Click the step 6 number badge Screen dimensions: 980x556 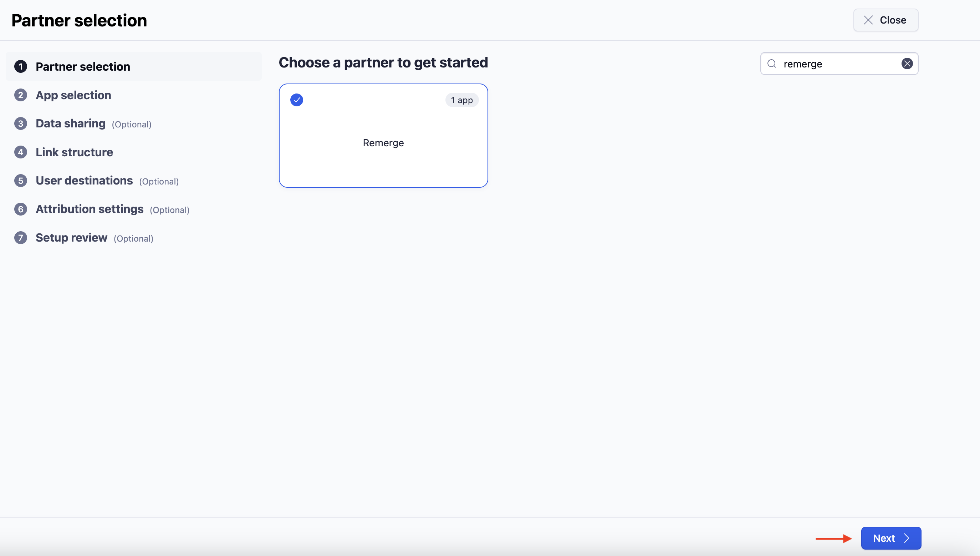21,209
